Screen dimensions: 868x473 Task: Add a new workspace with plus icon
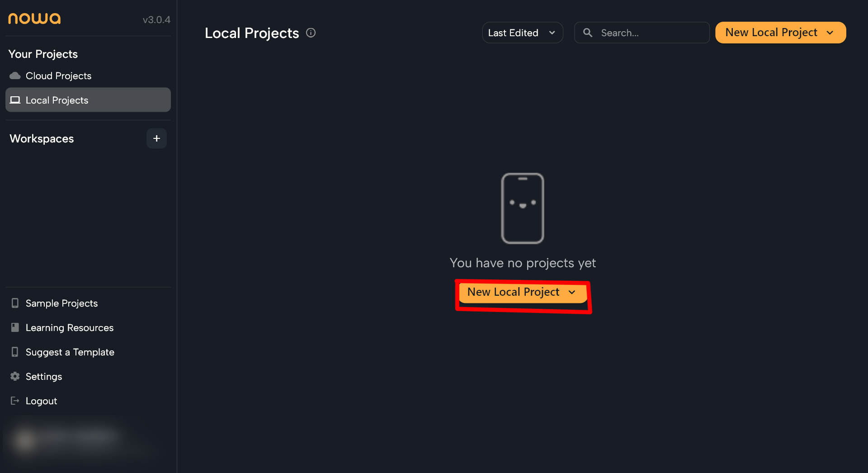point(156,138)
